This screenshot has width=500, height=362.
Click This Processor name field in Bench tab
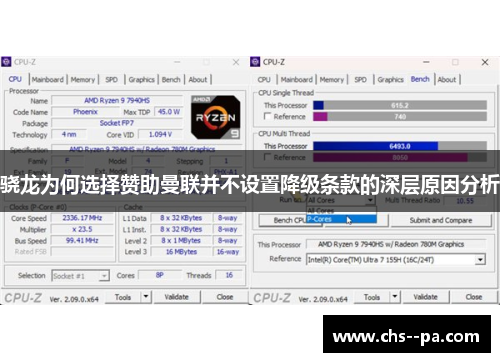396,244
